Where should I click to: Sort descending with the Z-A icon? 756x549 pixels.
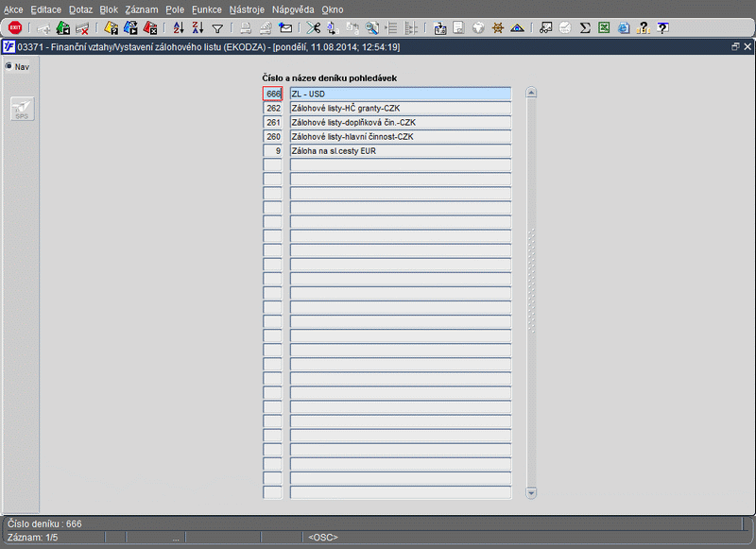(198, 28)
